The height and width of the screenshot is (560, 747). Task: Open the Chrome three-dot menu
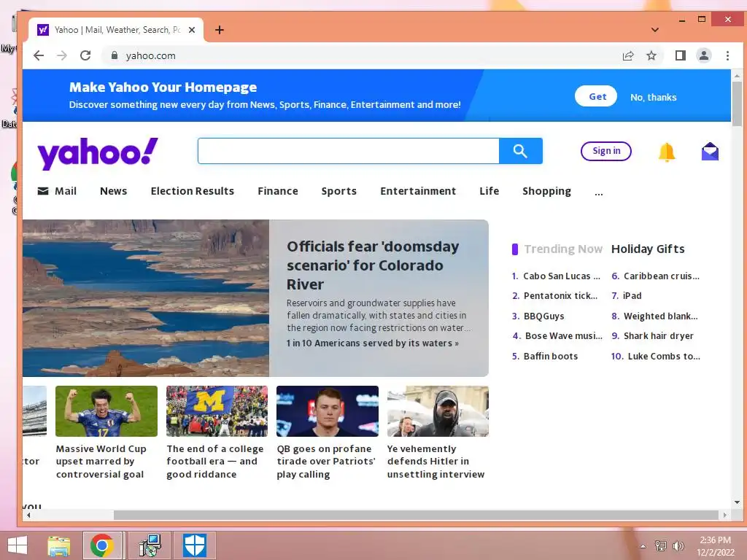pos(727,55)
